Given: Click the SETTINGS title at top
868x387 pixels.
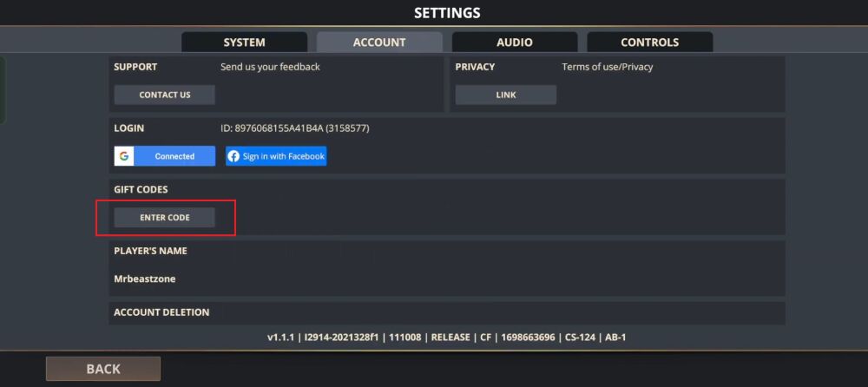Looking at the screenshot, I should pyautogui.click(x=447, y=13).
